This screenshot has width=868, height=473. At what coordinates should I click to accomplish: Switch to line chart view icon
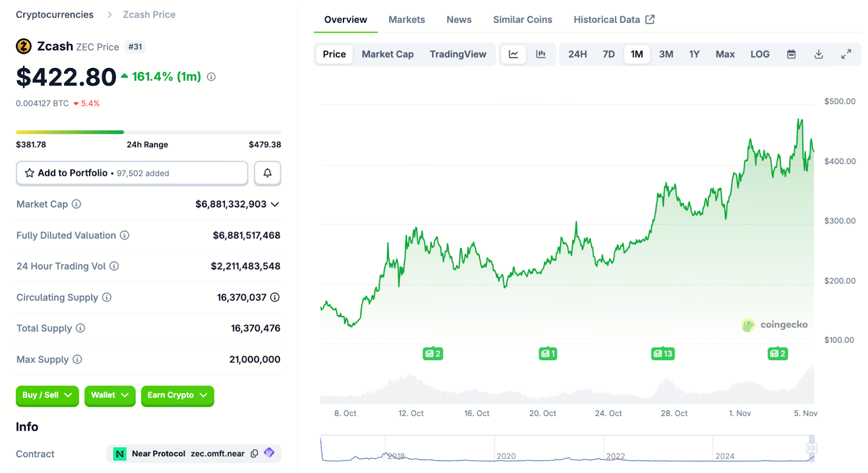coord(513,54)
